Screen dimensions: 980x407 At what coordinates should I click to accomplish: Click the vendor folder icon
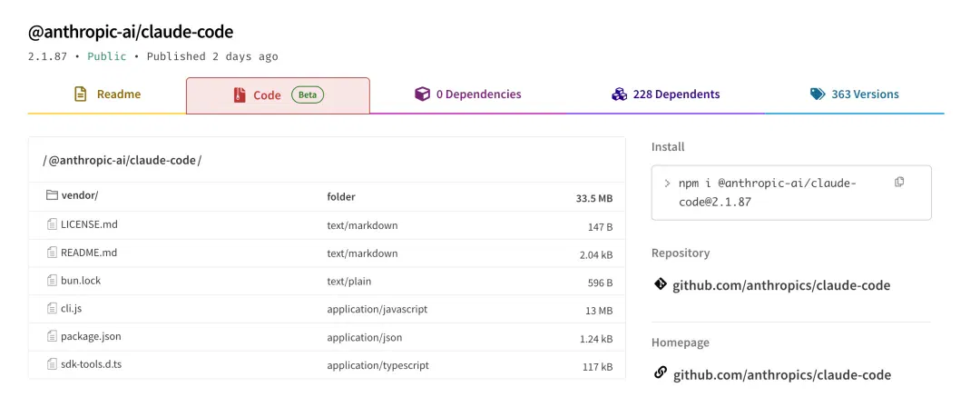52,195
